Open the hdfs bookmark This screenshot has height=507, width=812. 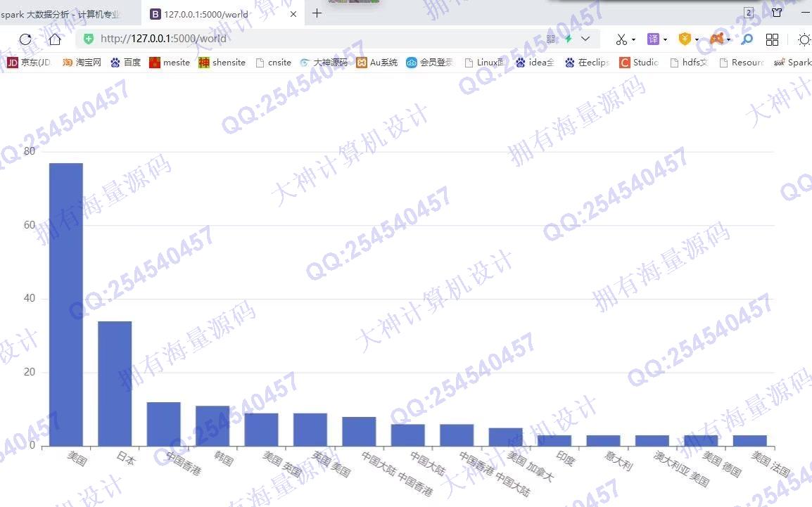click(689, 63)
